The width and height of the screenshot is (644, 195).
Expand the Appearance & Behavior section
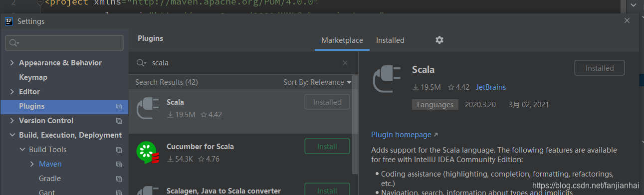pyautogui.click(x=12, y=63)
